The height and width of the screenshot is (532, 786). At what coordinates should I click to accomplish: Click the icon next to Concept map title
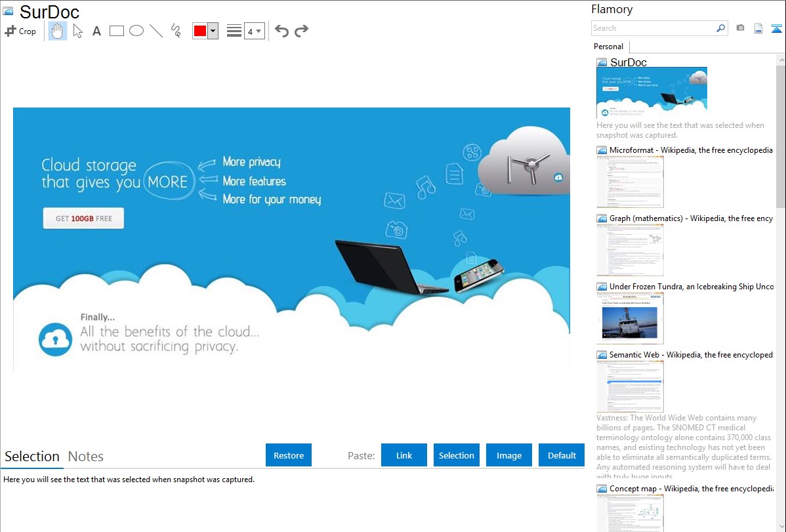tap(602, 489)
